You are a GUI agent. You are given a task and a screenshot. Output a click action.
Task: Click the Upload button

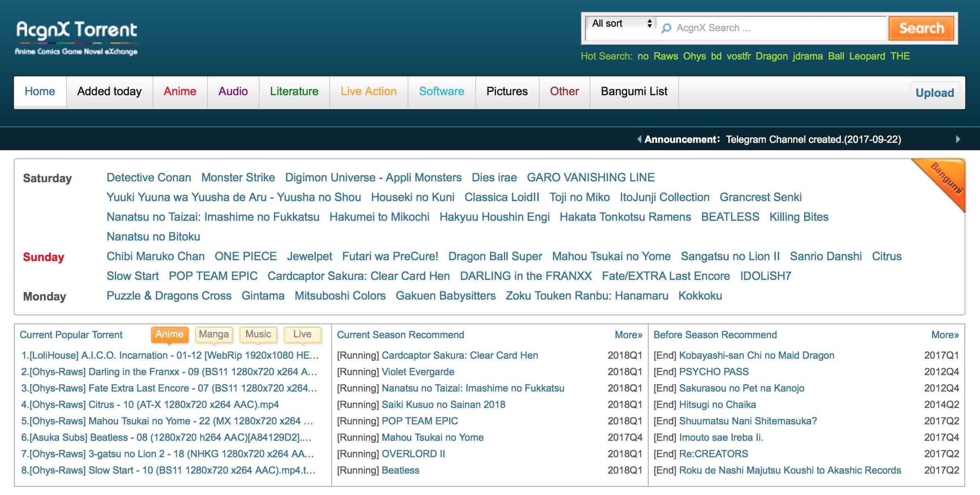934,93
